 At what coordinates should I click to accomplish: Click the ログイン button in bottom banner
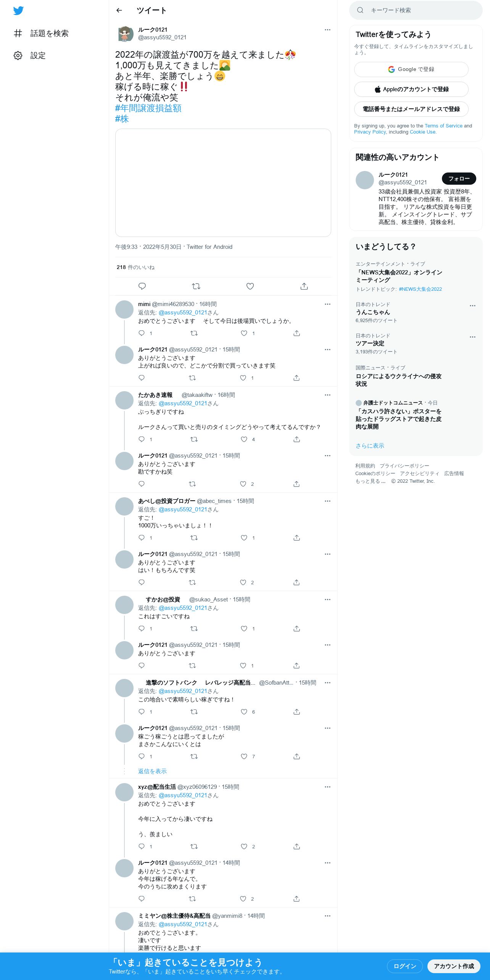[405, 966]
